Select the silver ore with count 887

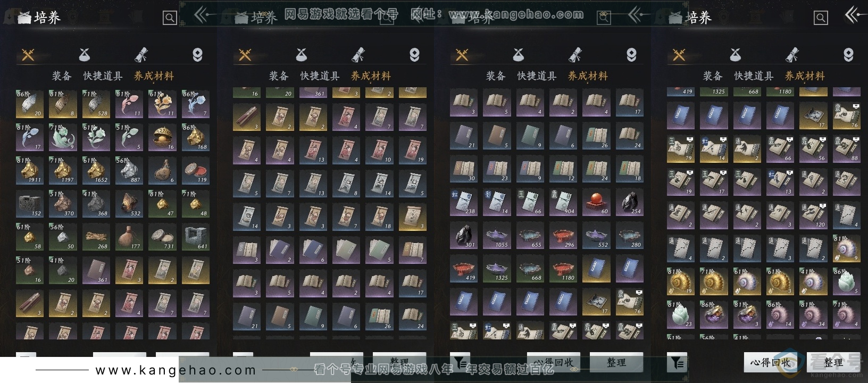(129, 170)
